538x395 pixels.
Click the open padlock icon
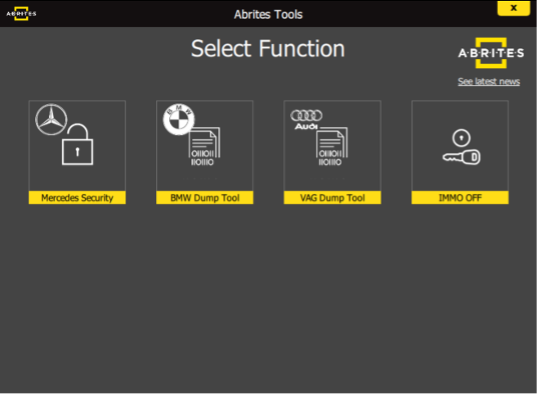(78, 144)
